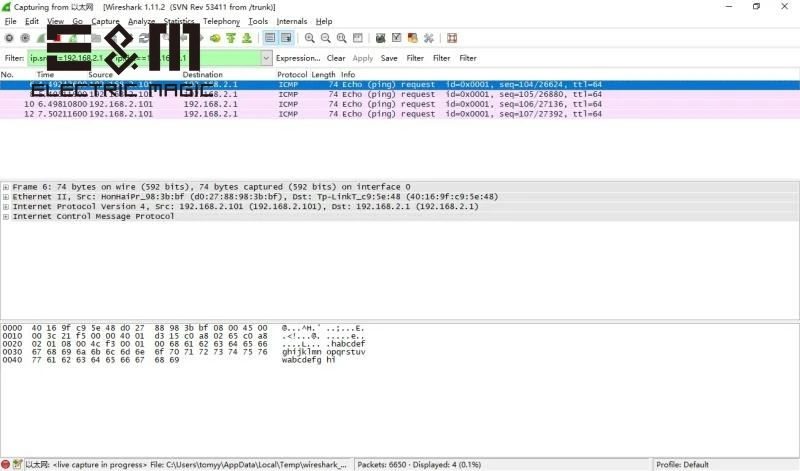Click hex dump row 0040
Viewport: 800px width, 471px height.
pos(168,360)
